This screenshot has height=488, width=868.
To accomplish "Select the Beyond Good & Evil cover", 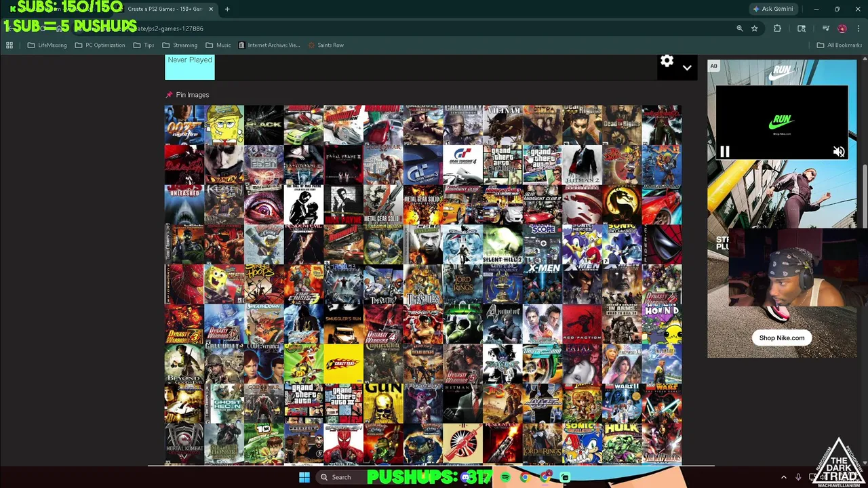I will click(184, 364).
